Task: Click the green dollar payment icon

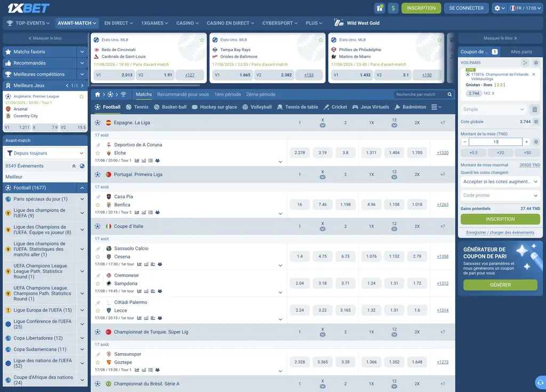Action: [393, 8]
